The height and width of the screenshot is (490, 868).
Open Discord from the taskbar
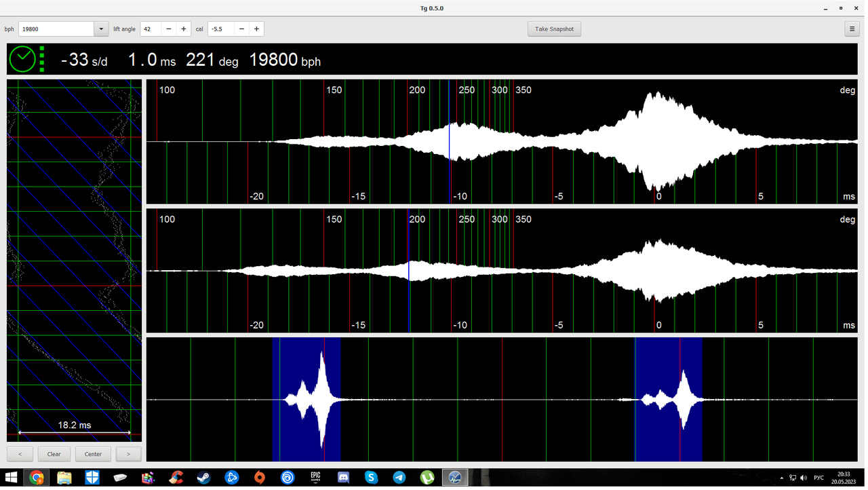343,478
